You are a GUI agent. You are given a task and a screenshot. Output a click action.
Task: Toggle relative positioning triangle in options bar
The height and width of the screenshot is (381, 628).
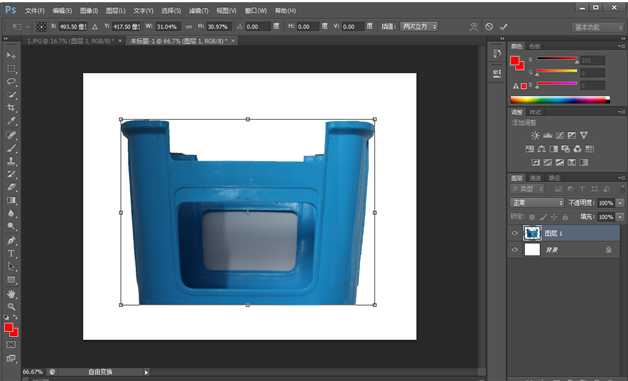tap(95, 27)
